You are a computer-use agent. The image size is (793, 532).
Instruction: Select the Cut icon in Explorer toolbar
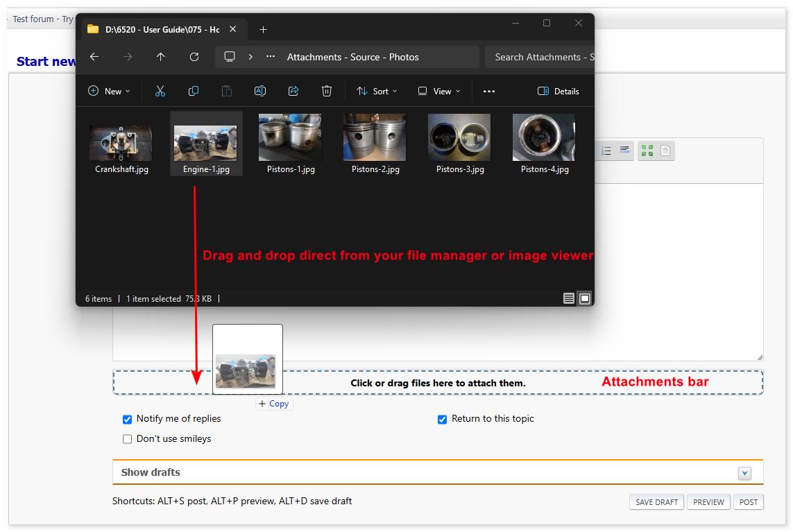click(x=160, y=91)
